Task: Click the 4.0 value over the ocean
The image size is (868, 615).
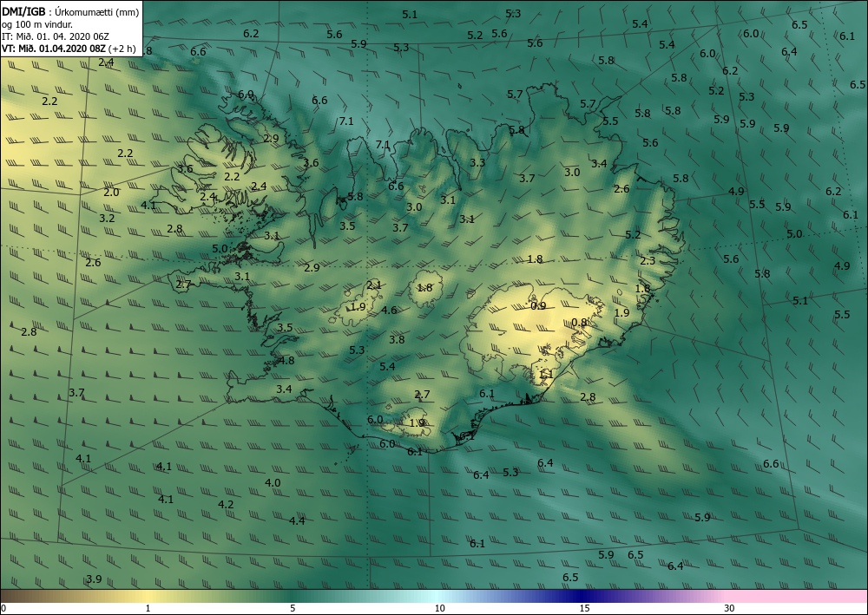Action: pos(273,482)
